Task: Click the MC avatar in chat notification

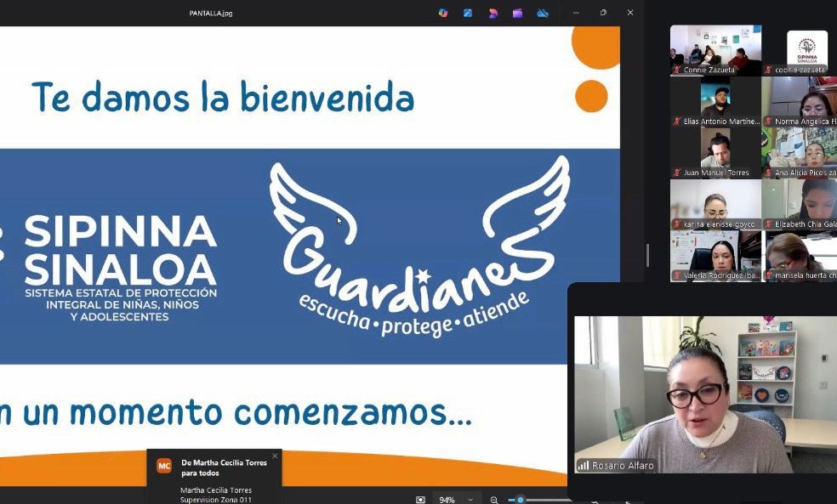Action: click(164, 466)
